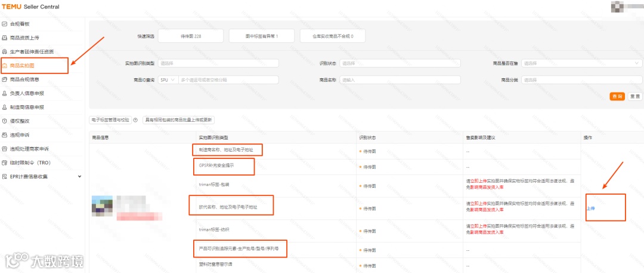The height and width of the screenshot is (273, 644).
Task: Click the 售卖影响及建议 column header
Action: 479,137
